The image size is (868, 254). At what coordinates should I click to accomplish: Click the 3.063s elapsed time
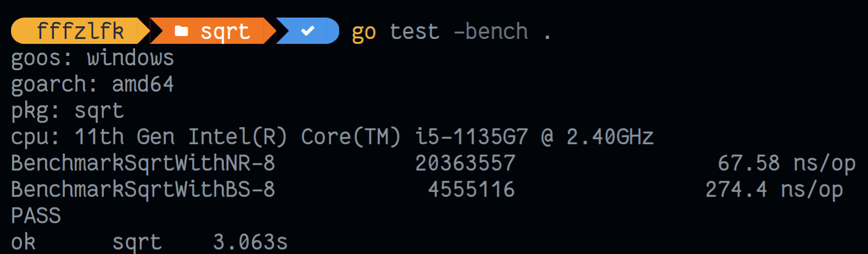[x=250, y=242]
